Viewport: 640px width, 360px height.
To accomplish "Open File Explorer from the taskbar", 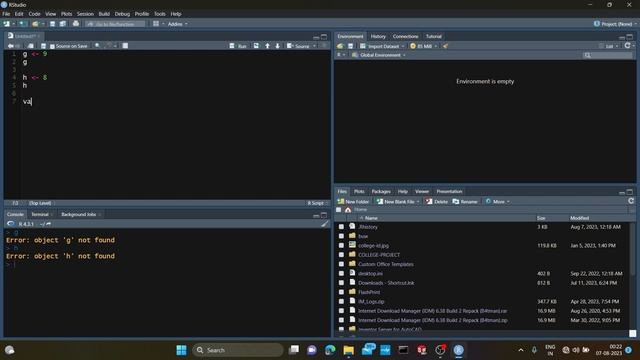I will tap(349, 350).
